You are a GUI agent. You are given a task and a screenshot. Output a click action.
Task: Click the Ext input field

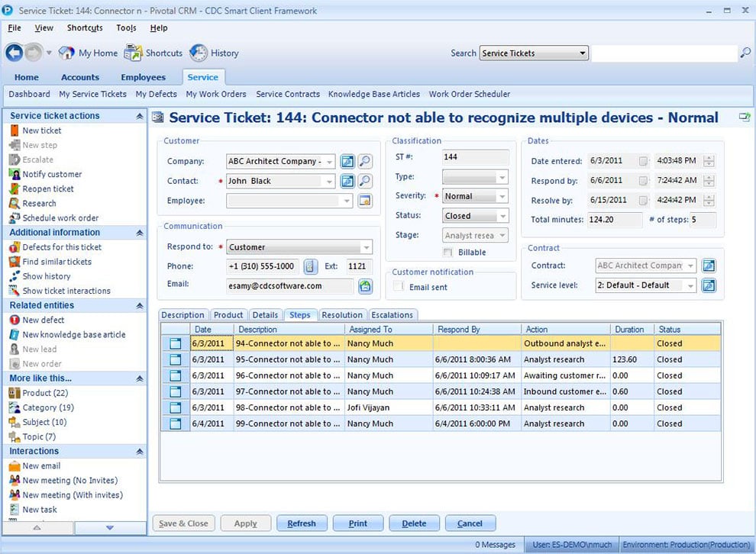click(x=357, y=266)
